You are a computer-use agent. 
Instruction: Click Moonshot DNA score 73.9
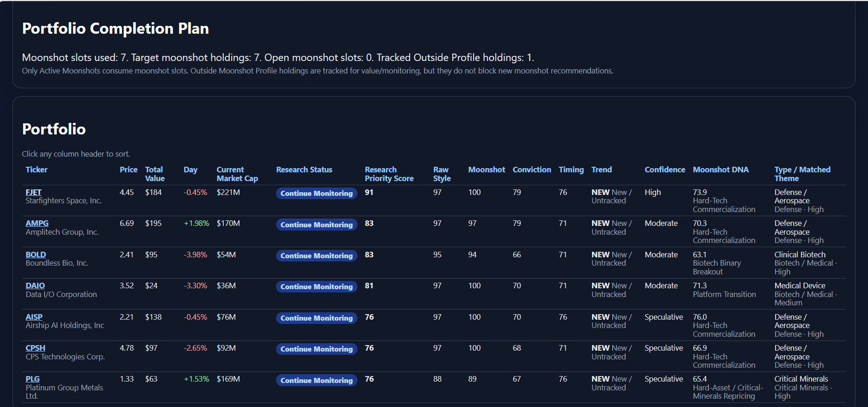tap(700, 192)
